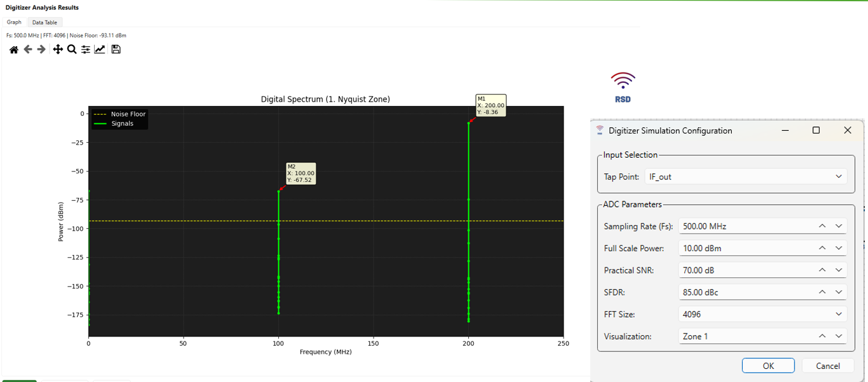The image size is (868, 382).
Task: Open Configure subplots sliders icon
Action: tap(85, 49)
